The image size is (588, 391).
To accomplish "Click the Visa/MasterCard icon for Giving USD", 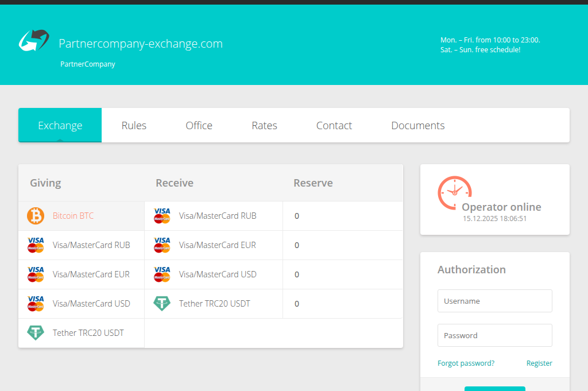I will (35, 303).
